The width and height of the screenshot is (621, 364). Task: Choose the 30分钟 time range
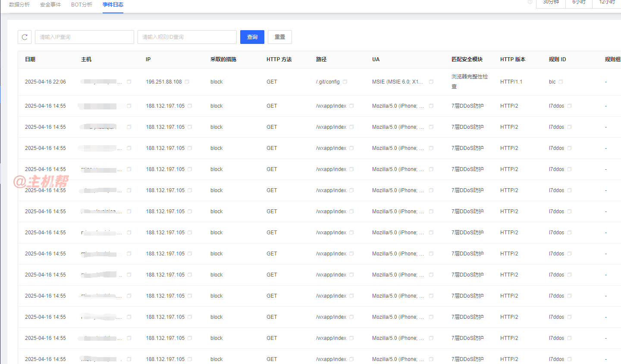(551, 3)
